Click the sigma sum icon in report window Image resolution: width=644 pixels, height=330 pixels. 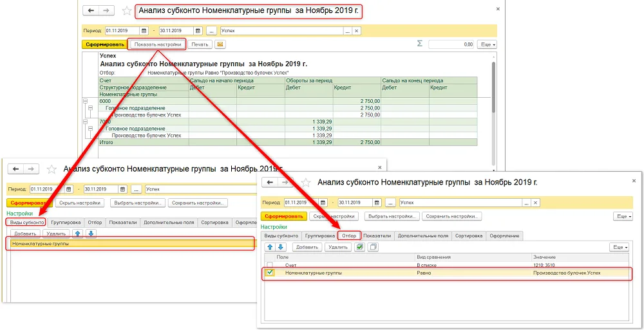[419, 44]
